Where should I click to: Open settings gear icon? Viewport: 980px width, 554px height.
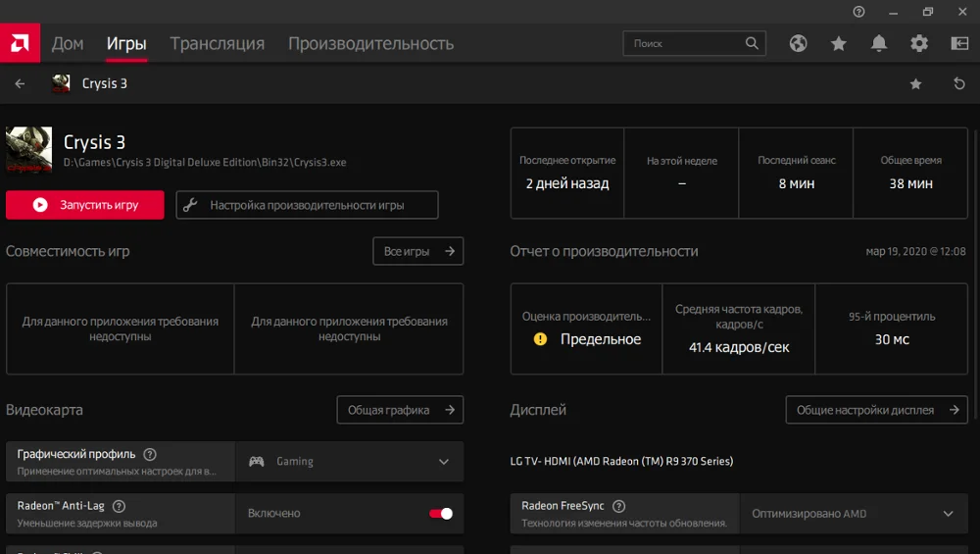[x=919, y=43]
